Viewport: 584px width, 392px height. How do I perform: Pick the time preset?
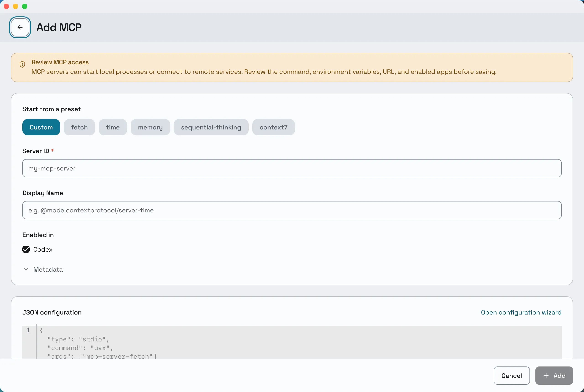point(113,127)
